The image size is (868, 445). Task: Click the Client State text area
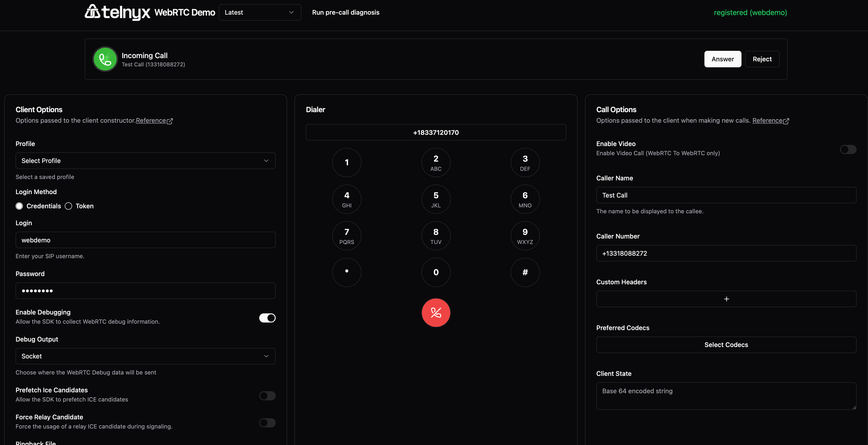[726, 396]
